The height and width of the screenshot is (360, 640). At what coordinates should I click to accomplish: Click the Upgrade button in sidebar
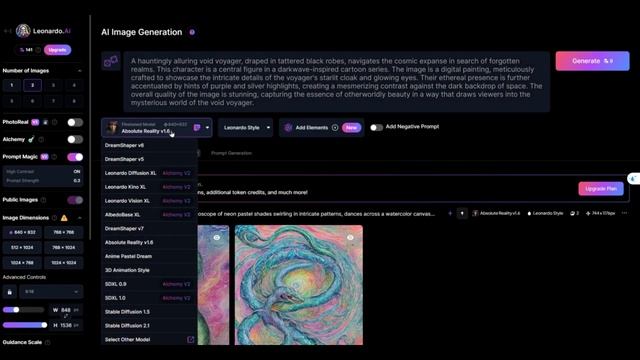58,50
